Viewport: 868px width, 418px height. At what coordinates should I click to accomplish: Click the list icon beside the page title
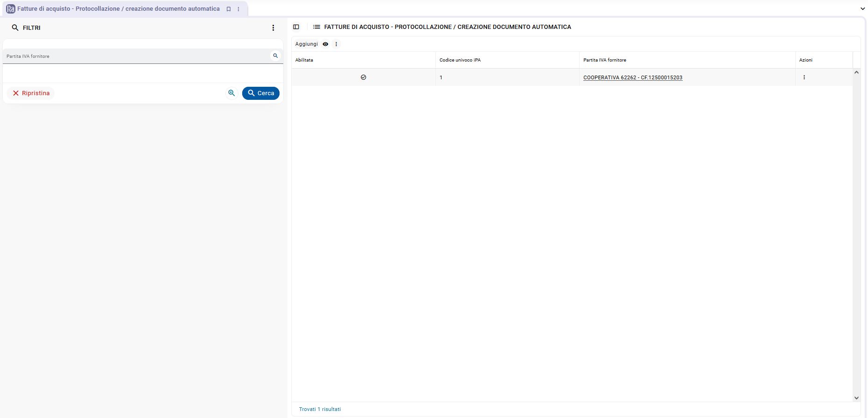(316, 27)
